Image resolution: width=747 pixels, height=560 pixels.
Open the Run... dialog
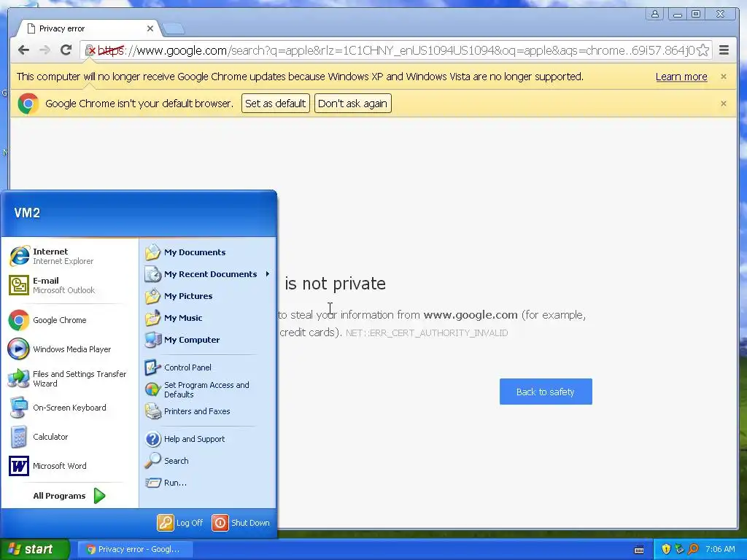pos(208,483)
